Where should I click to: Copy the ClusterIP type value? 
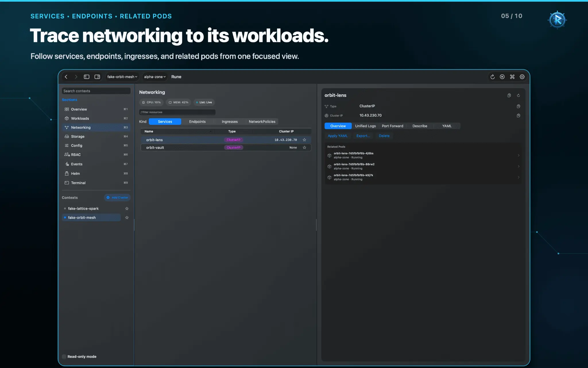[519, 106]
